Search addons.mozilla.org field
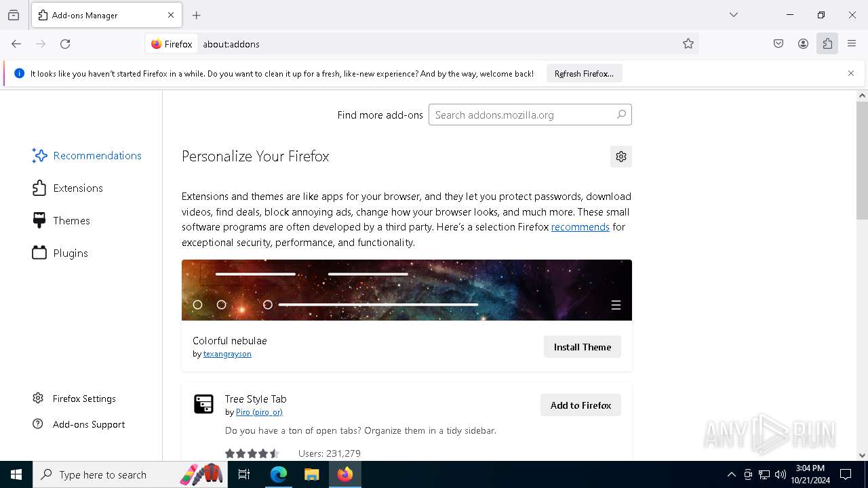The height and width of the screenshot is (488, 868). pyautogui.click(x=530, y=115)
